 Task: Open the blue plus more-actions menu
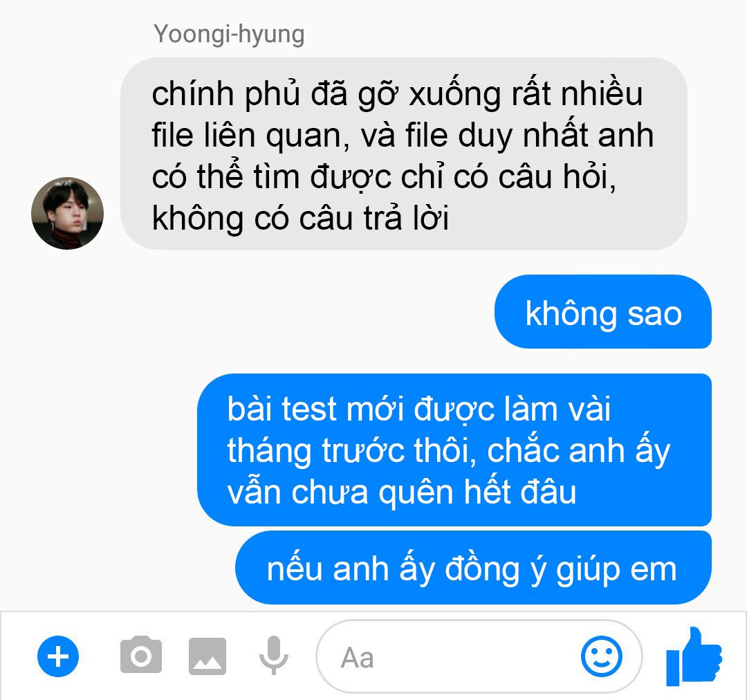pyautogui.click(x=58, y=656)
